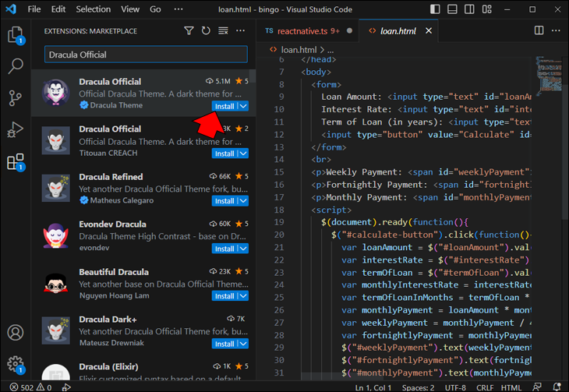The width and height of the screenshot is (569, 392).
Task: Change end of line sequence CRLF
Action: [x=485, y=387]
